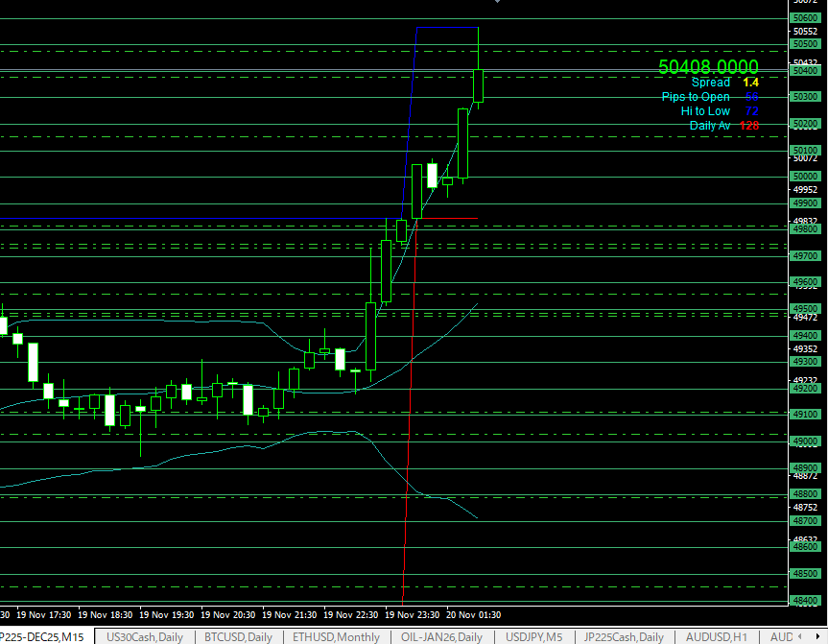Click the 19 Nov 23:30 time label
Screen dimensions: 828x644
413,614
